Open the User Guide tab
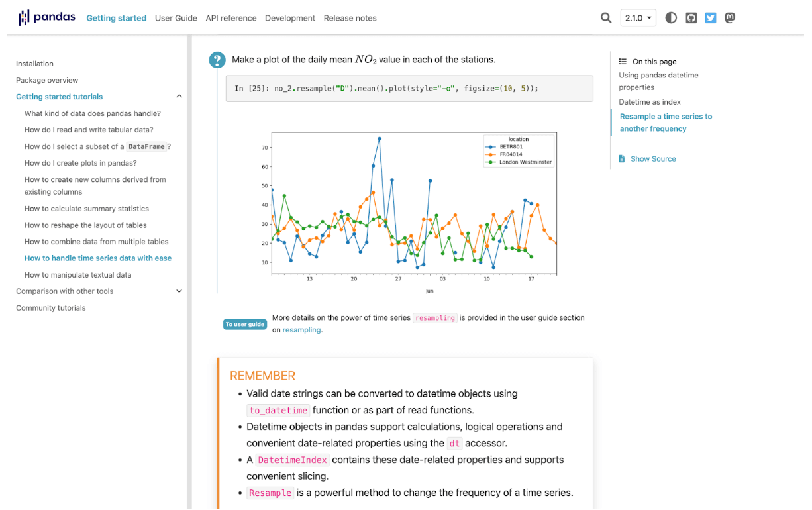The width and height of the screenshot is (812, 510). click(176, 18)
